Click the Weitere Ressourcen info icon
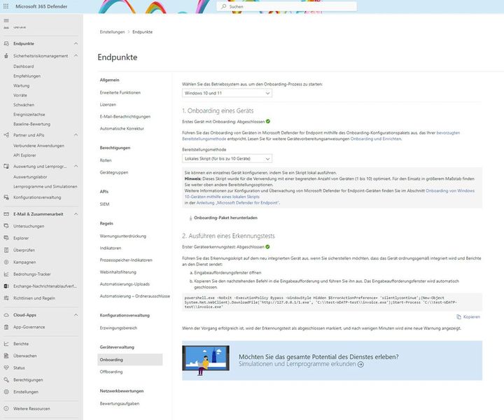The height and width of the screenshot is (420, 504). click(6, 408)
